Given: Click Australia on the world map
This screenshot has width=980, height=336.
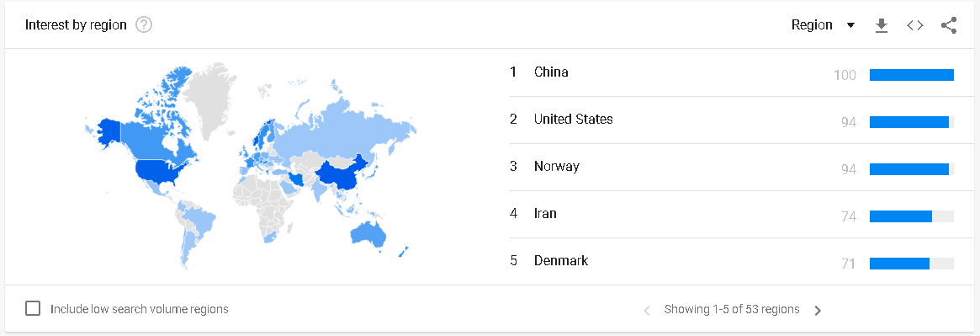Looking at the screenshot, I should [x=368, y=232].
